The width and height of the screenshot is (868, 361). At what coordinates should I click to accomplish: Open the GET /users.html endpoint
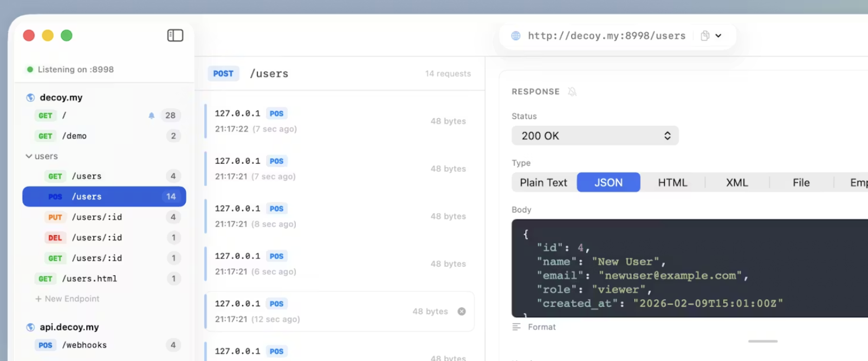104,279
